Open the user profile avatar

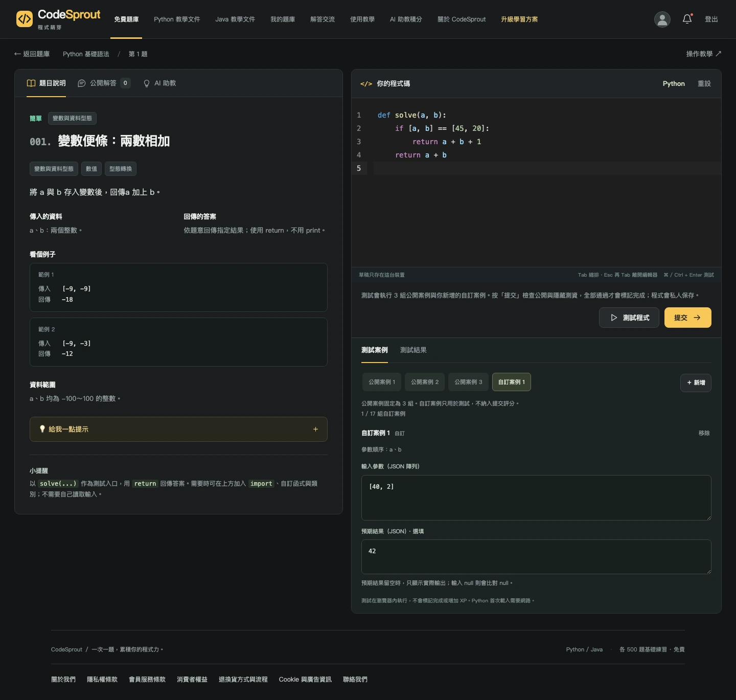662,19
